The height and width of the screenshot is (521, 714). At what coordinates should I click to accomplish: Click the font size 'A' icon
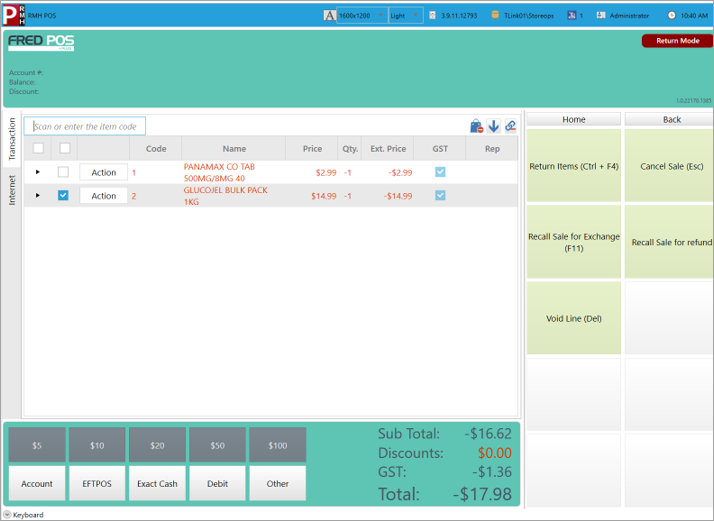coord(329,15)
